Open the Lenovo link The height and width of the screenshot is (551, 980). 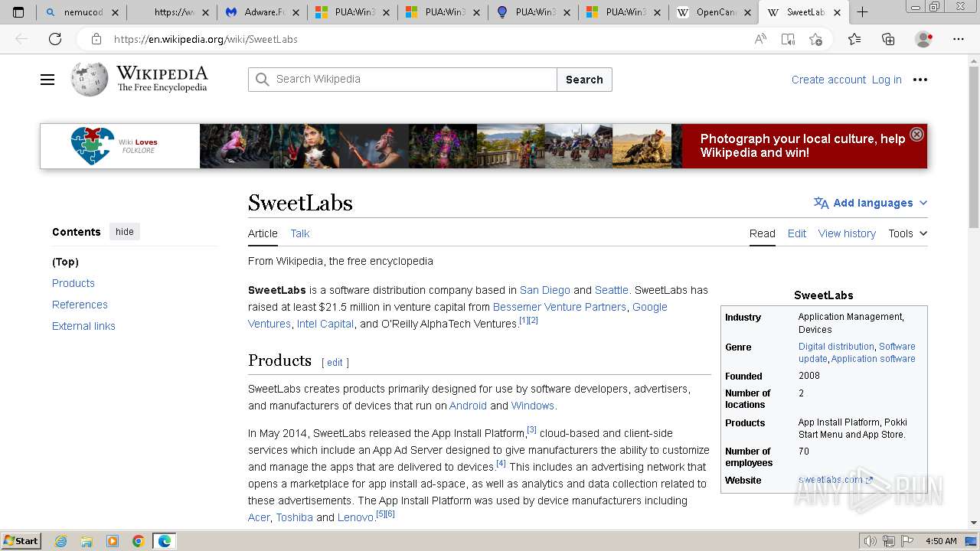click(355, 517)
